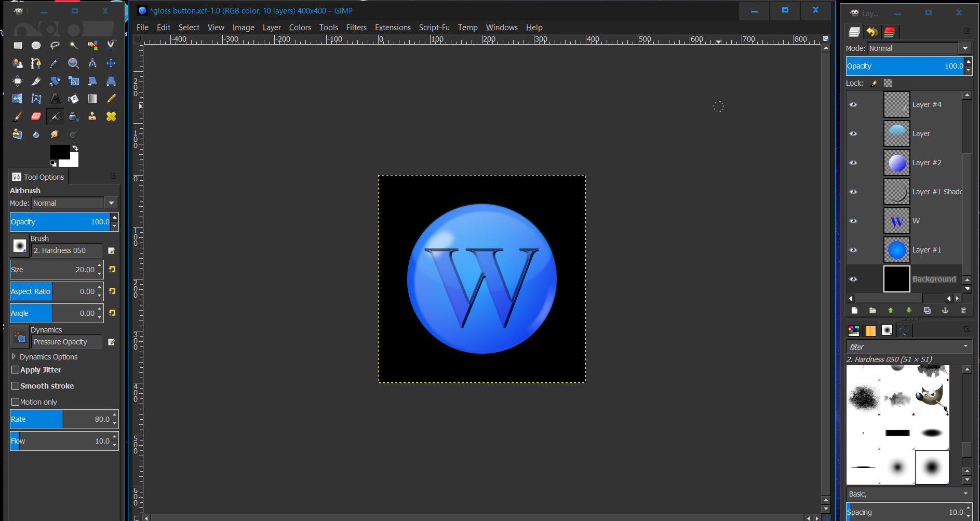Image resolution: width=980 pixels, height=521 pixels.
Task: Select the Crop knife tool
Action: click(36, 81)
